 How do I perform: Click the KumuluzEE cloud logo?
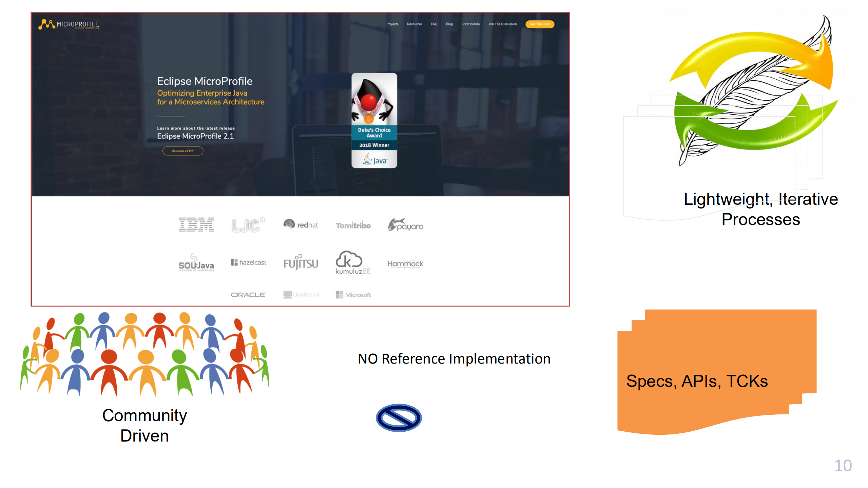353,262
